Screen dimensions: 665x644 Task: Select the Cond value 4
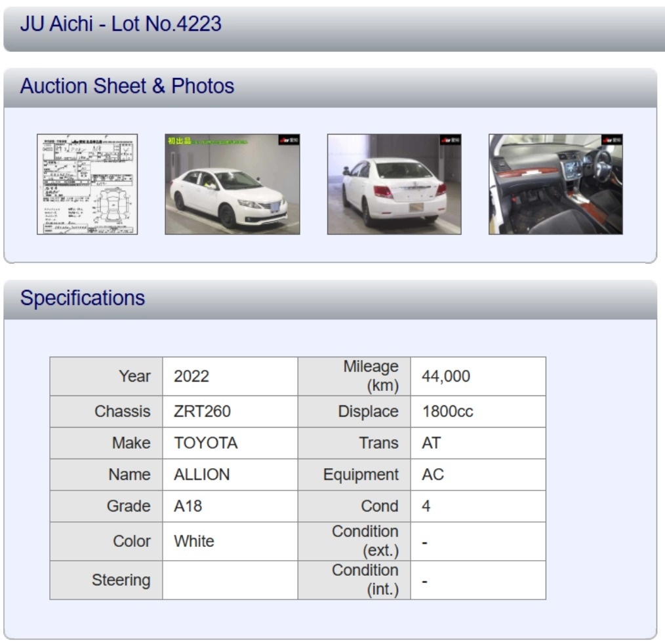426,506
